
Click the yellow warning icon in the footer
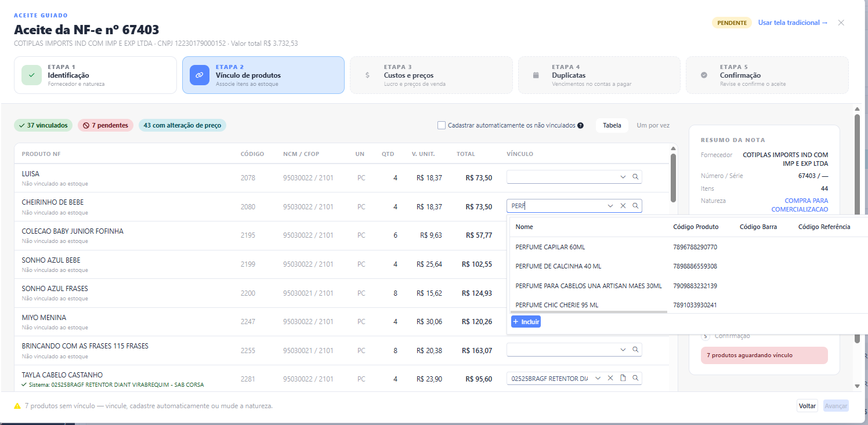tap(17, 406)
